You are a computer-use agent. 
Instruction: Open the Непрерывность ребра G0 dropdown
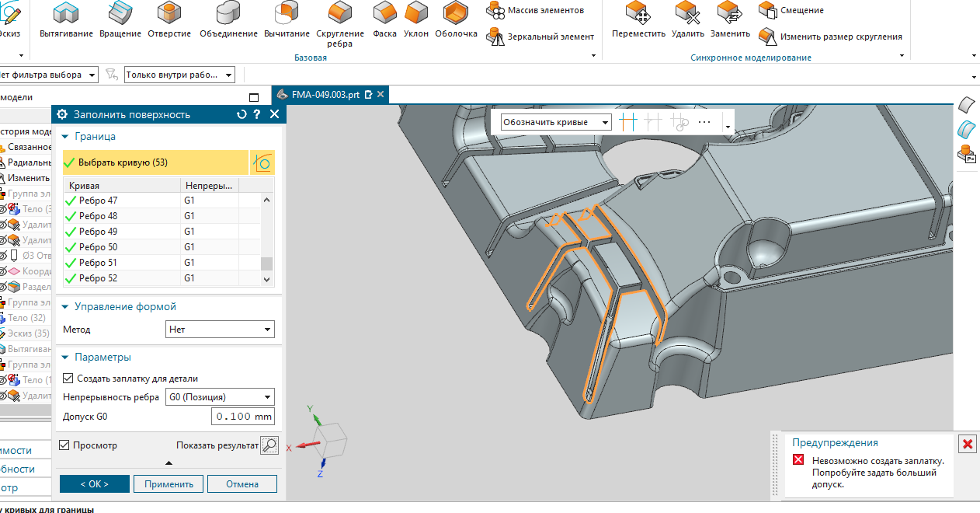pos(221,397)
